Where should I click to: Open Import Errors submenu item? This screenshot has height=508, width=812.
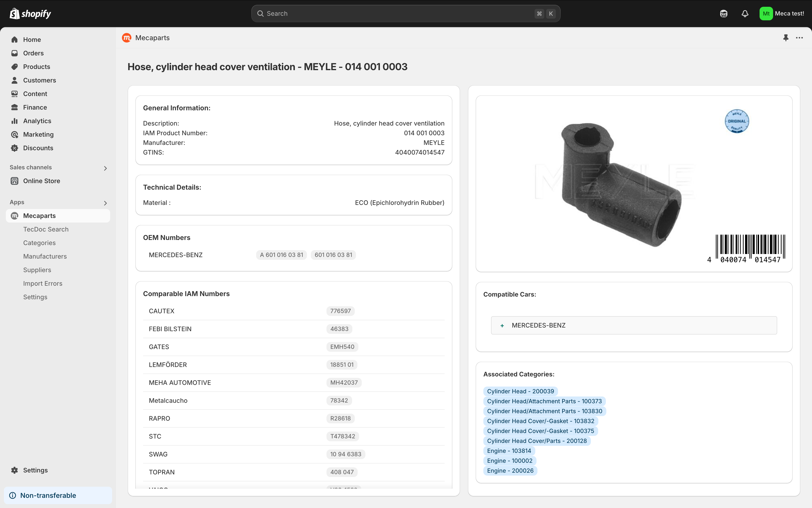pos(43,283)
